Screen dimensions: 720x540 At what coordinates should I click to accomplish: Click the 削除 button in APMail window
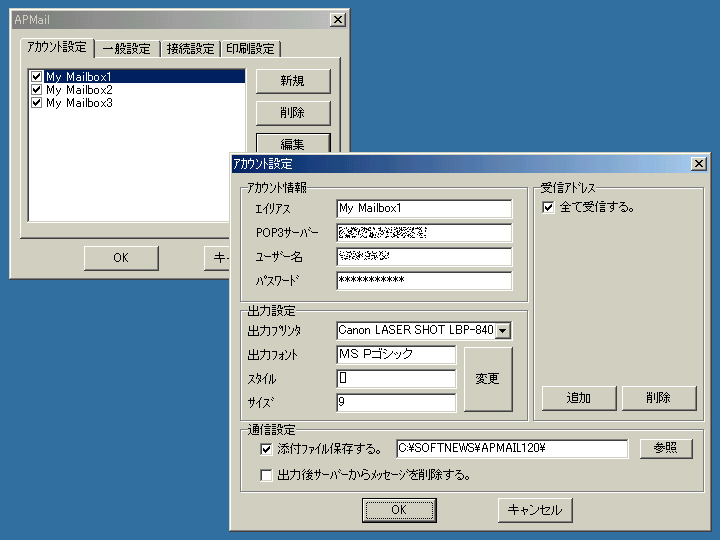pos(293,112)
